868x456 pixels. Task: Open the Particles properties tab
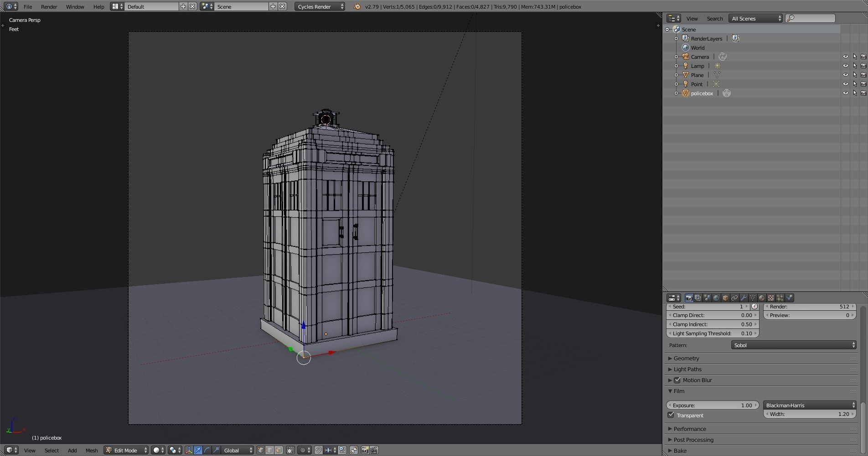[780, 298]
